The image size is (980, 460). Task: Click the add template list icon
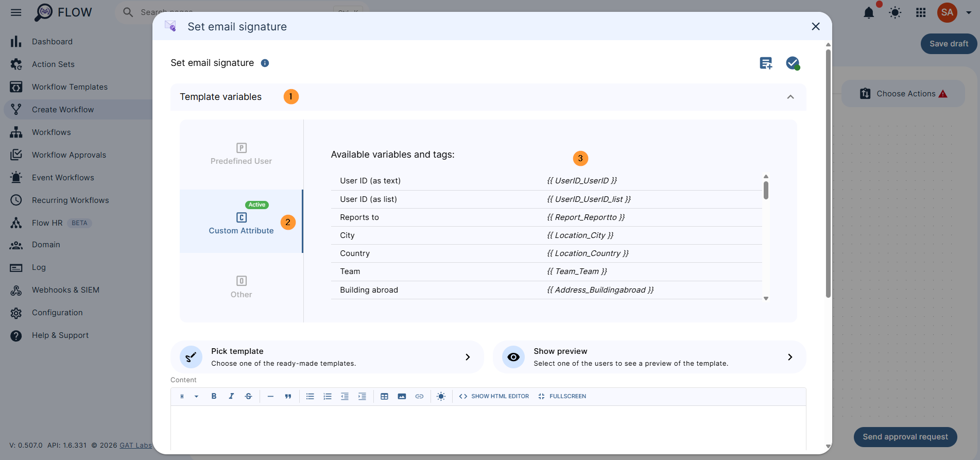click(766, 63)
